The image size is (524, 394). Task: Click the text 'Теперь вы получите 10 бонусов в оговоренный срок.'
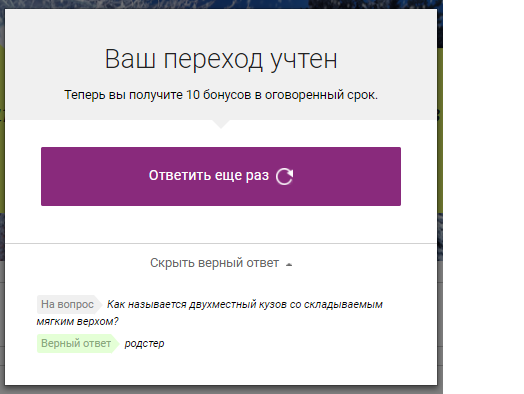tap(221, 95)
